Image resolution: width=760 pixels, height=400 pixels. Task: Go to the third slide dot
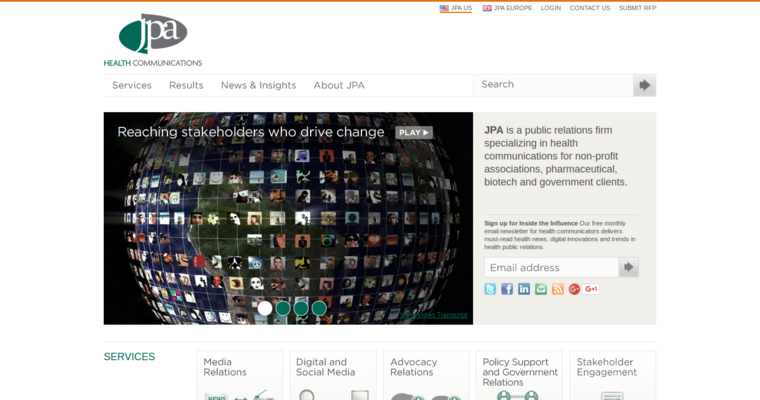coord(301,308)
